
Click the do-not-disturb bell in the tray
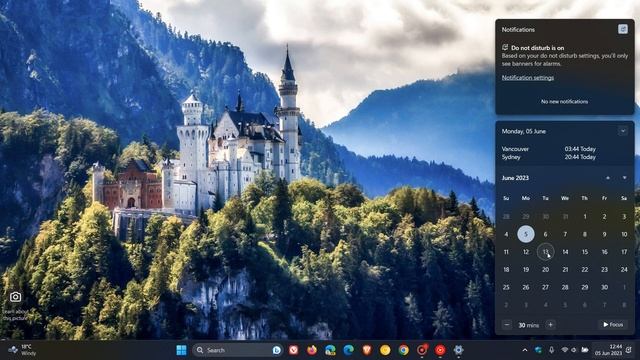coord(629,350)
